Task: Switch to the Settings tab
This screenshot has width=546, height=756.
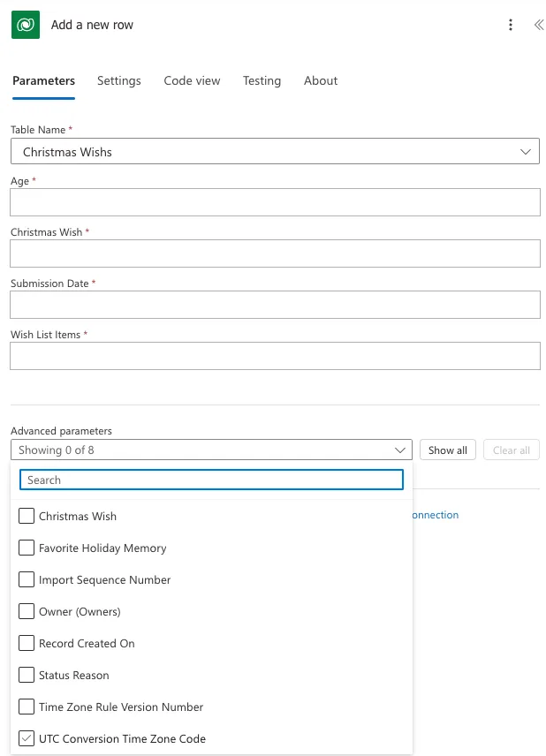Action: pyautogui.click(x=119, y=80)
